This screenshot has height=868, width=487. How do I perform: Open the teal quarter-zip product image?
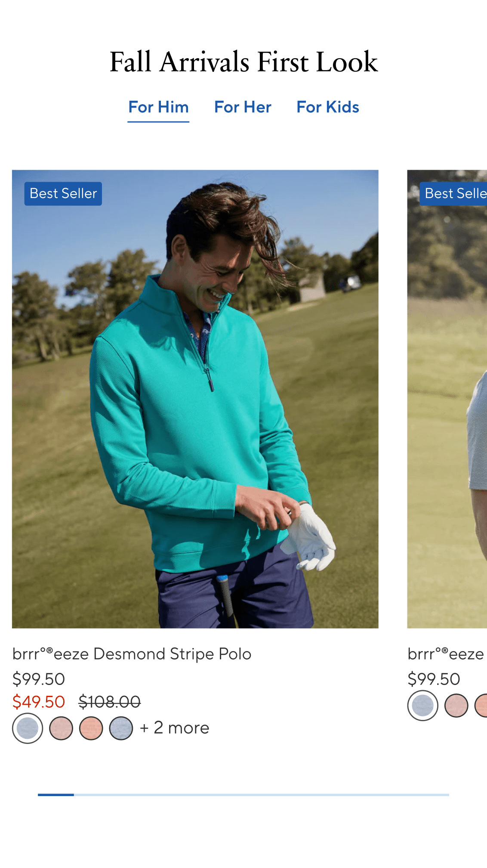[x=195, y=399]
